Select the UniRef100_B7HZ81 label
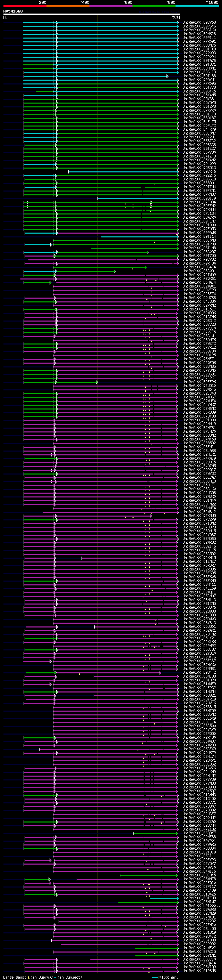The image size is (222, 980). tap(199, 428)
